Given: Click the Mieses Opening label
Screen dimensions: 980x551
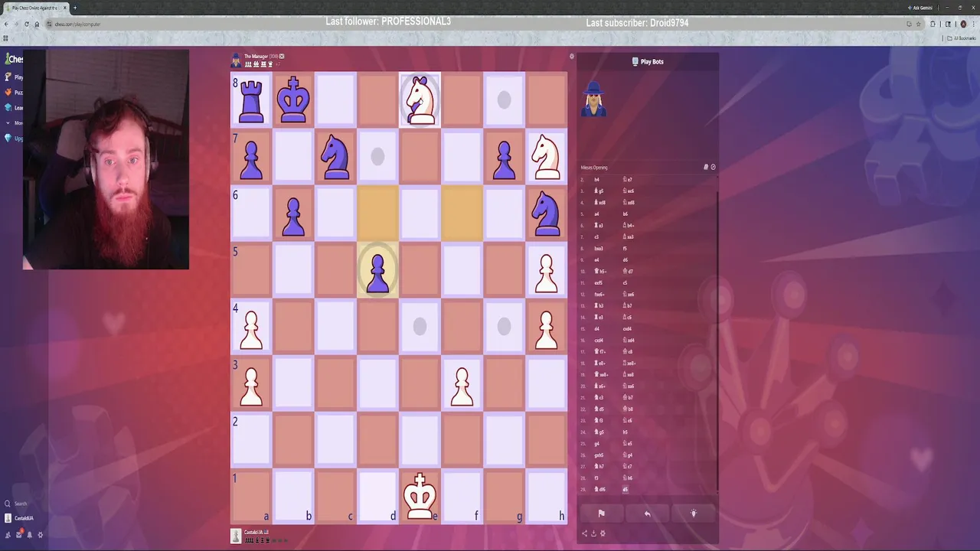Looking at the screenshot, I should tap(594, 167).
